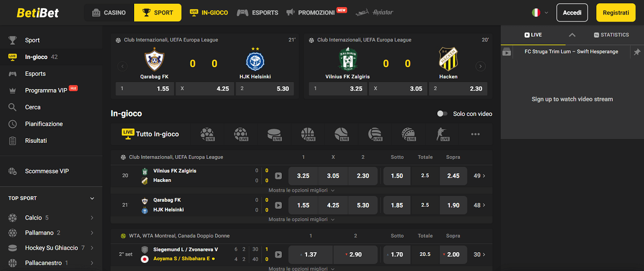
Task: Open 49 more markets for Zalgiris vs Hacken
Action: tap(480, 175)
